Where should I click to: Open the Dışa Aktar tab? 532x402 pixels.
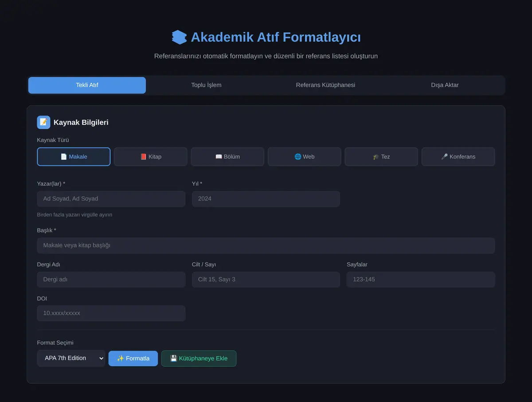tap(445, 85)
